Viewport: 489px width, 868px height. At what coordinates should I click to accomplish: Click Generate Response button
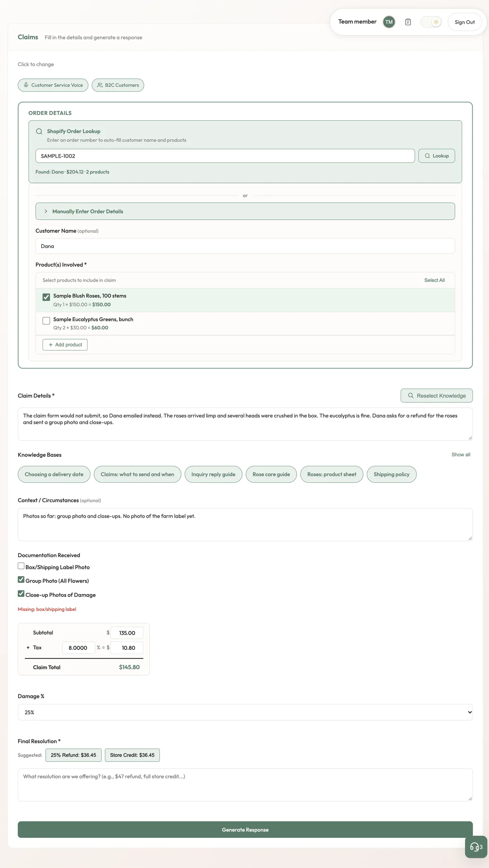coord(245,830)
